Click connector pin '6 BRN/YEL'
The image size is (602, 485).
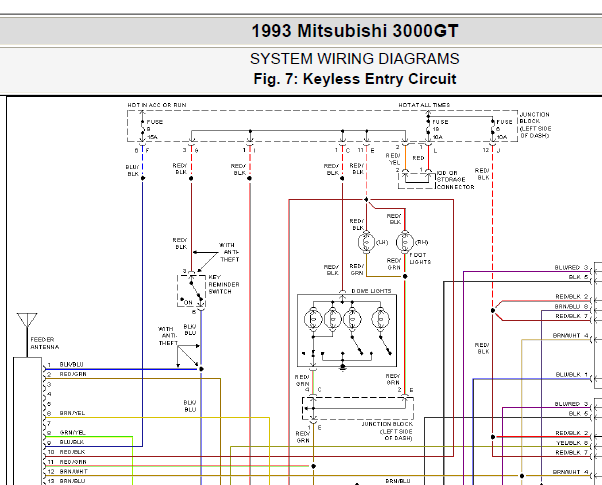pyautogui.click(x=66, y=413)
